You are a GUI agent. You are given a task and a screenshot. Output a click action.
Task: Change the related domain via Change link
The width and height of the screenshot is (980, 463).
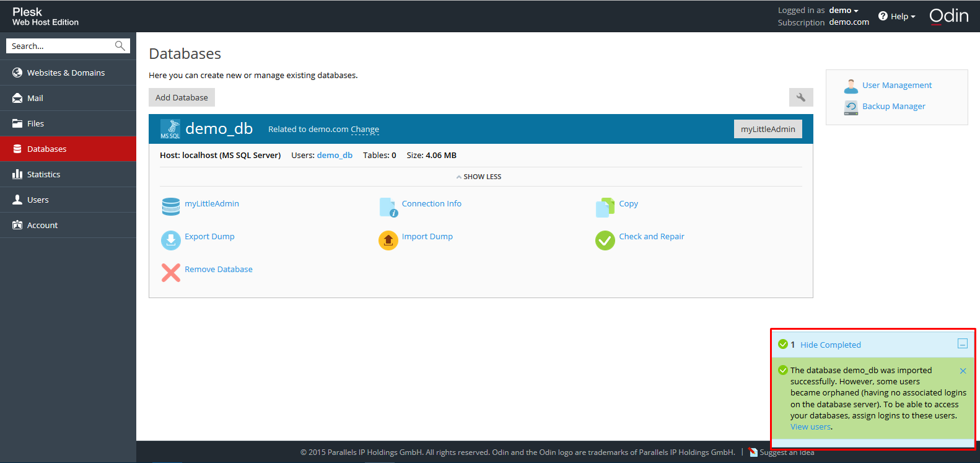[x=365, y=129]
